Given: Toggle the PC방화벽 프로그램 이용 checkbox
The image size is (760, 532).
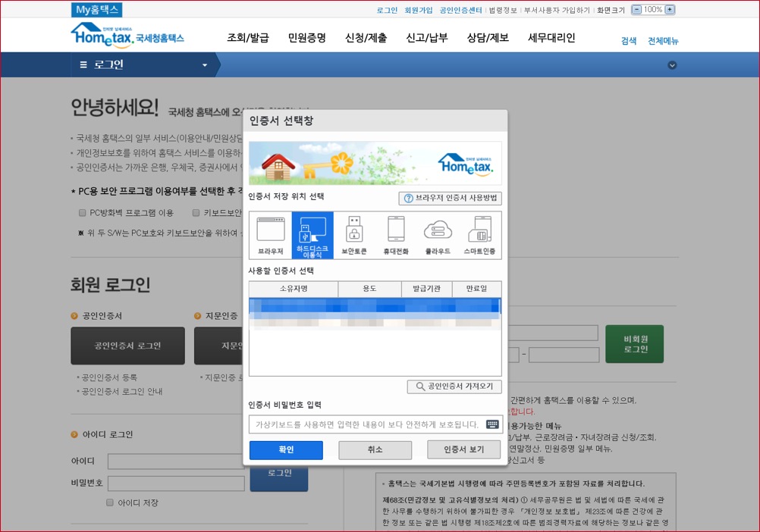Looking at the screenshot, I should pyautogui.click(x=83, y=212).
